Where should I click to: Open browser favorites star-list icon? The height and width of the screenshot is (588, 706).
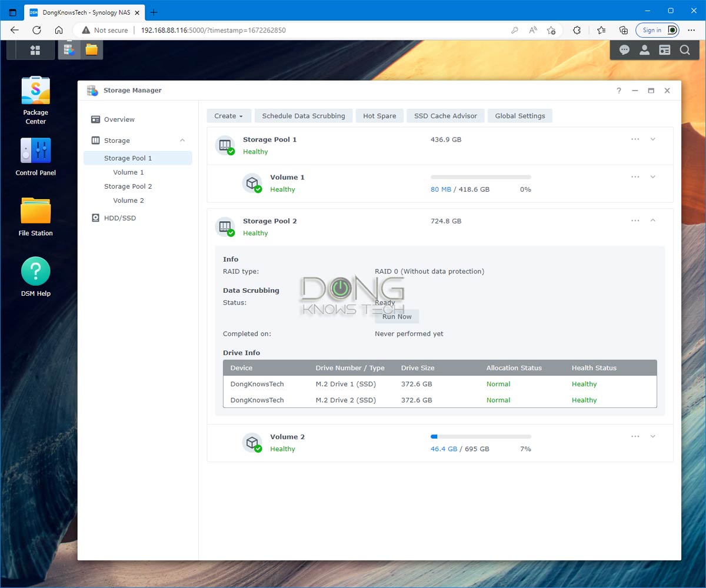601,30
